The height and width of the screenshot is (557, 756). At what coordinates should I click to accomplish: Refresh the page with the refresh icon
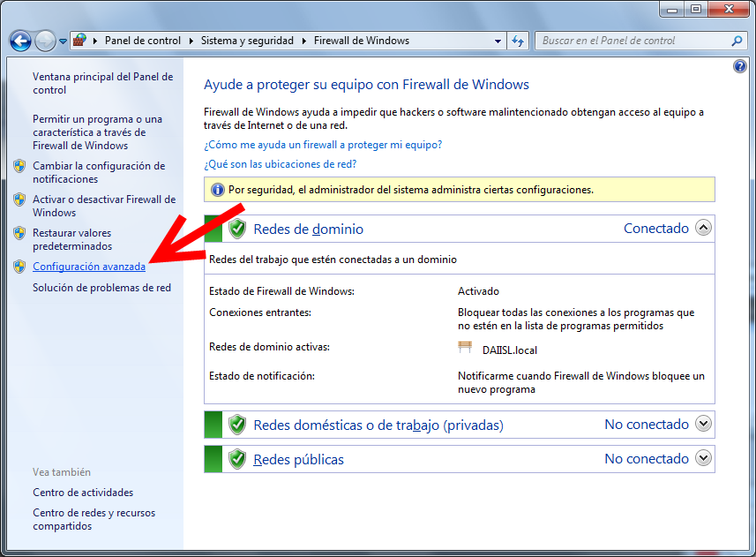[518, 41]
